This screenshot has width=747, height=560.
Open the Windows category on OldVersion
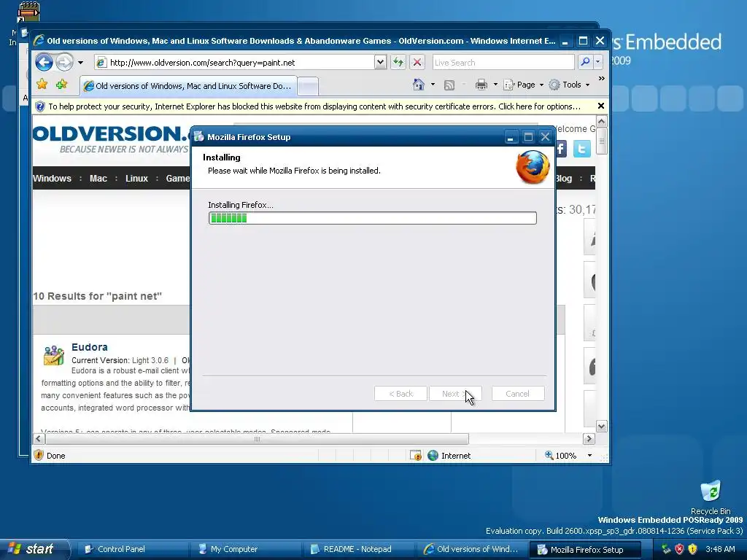(52, 179)
